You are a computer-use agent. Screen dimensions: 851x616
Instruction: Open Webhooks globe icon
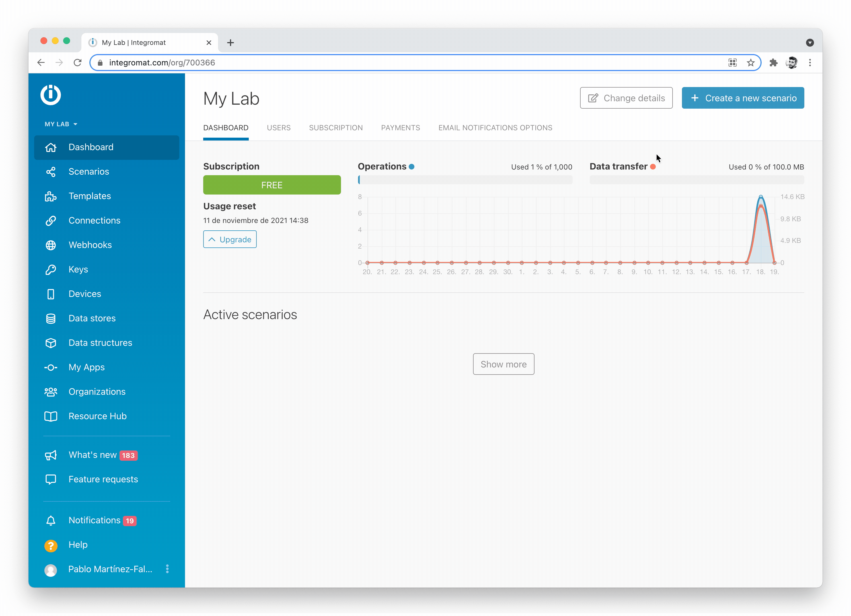pos(51,245)
